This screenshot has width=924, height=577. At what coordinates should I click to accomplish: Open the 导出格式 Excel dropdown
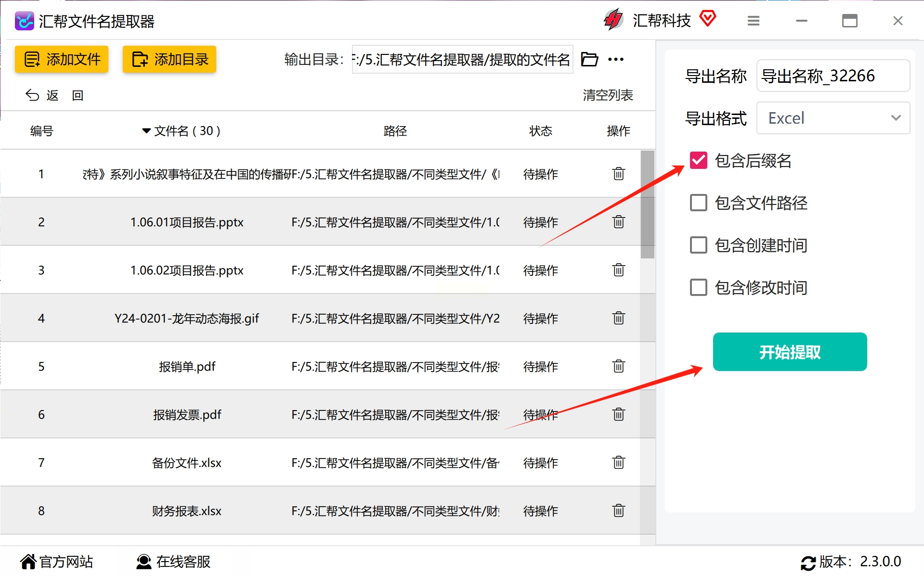click(833, 118)
